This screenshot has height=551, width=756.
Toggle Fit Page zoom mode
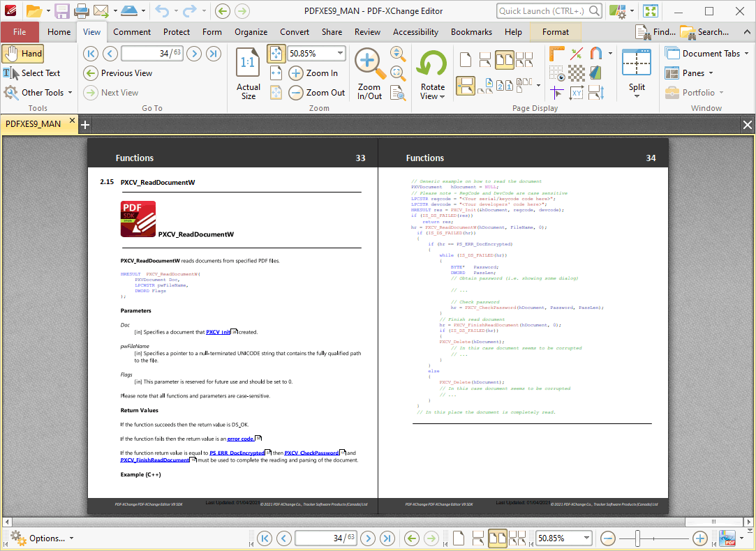pyautogui.click(x=276, y=54)
